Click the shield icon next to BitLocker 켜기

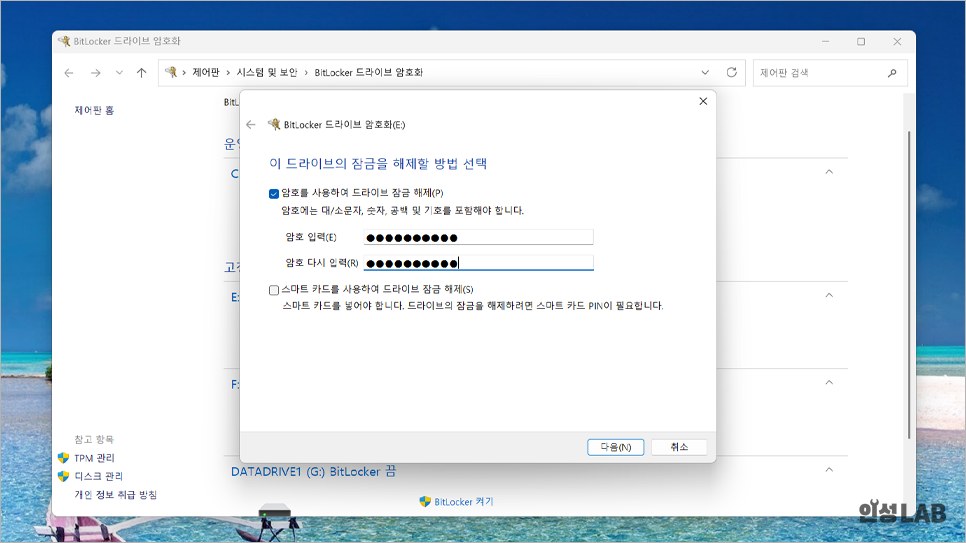(x=424, y=502)
